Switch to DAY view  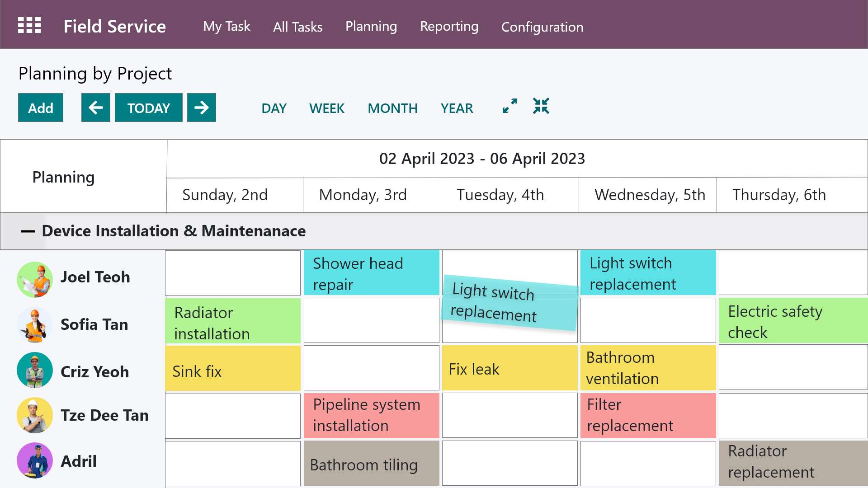click(274, 108)
